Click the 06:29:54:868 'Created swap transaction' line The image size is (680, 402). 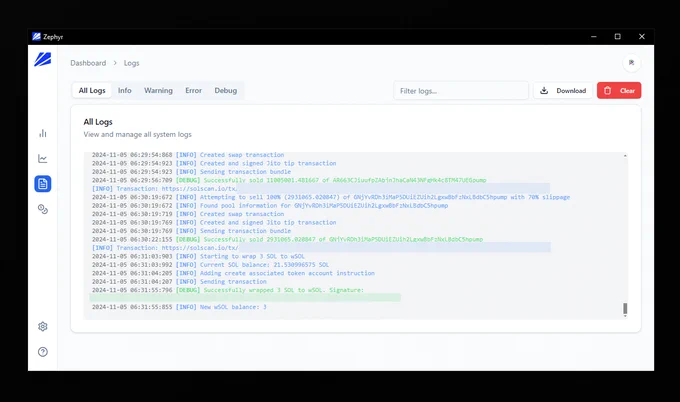[188, 155]
